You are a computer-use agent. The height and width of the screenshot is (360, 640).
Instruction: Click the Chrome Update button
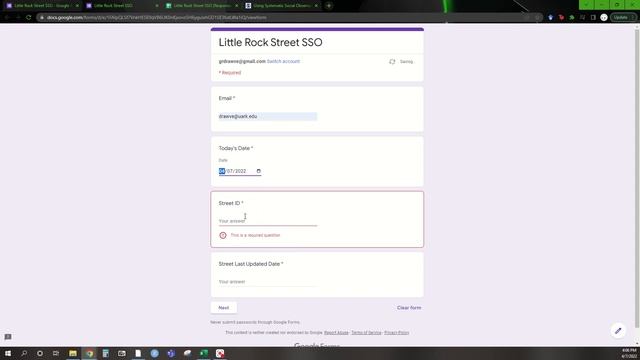(623, 18)
